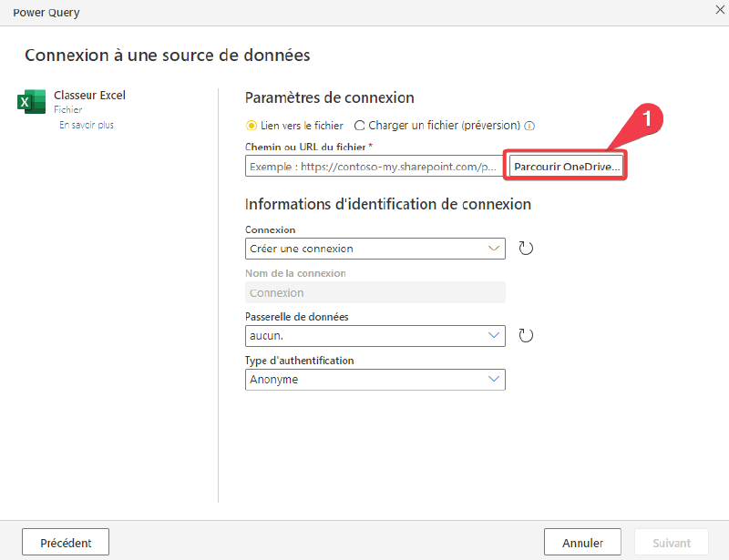729x560 pixels.
Task: Cancel with the Annuler button
Action: (x=582, y=542)
